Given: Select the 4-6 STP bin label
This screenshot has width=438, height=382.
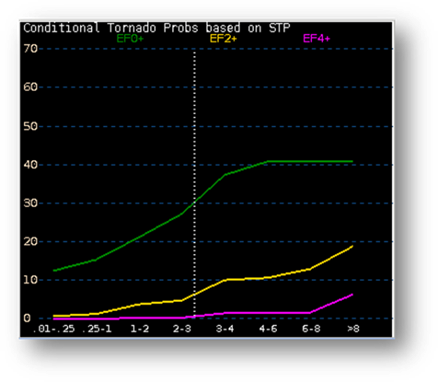Looking at the screenshot, I should pos(268,329).
